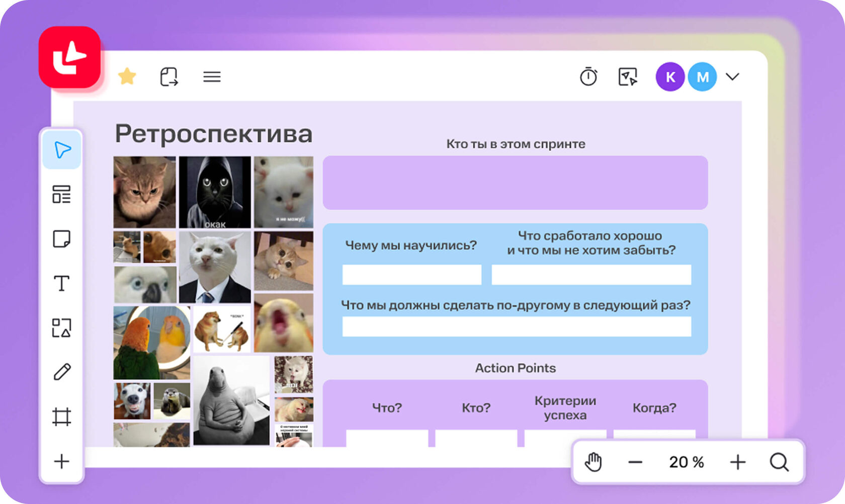The width and height of the screenshot is (845, 504).
Task: Toggle the board as favorite with the star
Action: pyautogui.click(x=127, y=76)
